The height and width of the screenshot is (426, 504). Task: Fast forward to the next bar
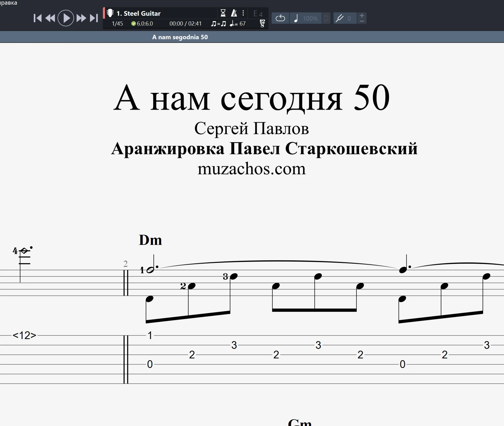(x=81, y=18)
